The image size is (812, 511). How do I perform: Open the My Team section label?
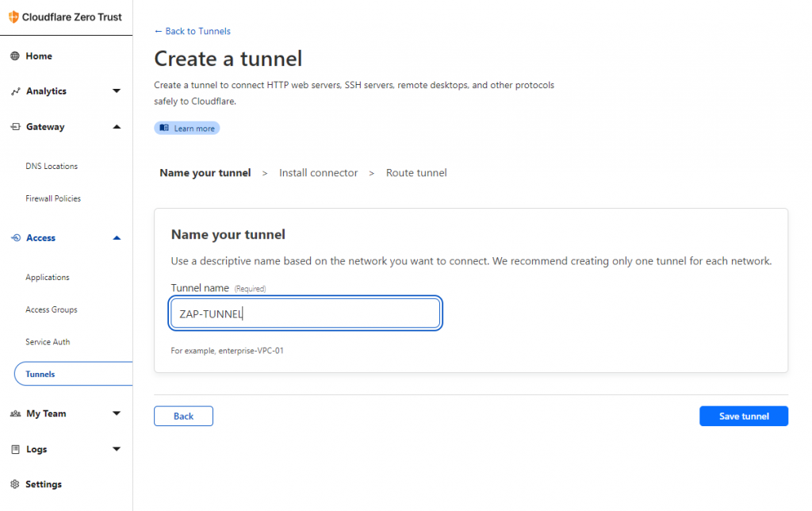(x=47, y=413)
